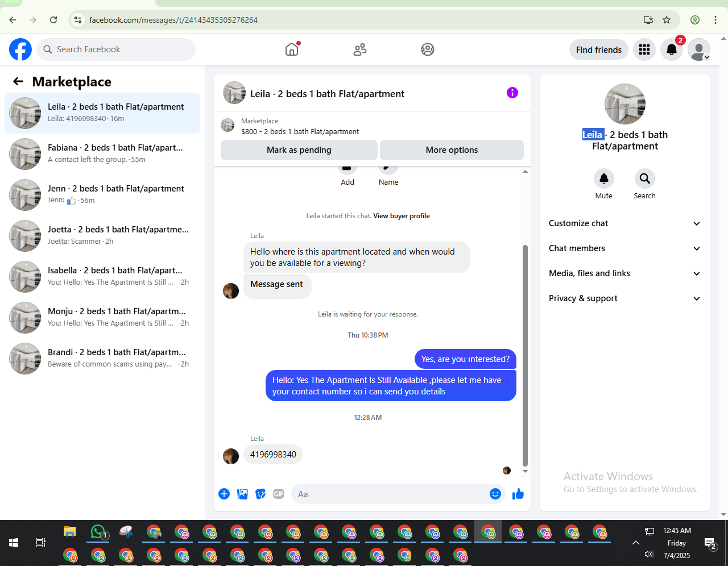Open the $800 Marketplace listing link
Viewport: 728px width, 566px height.
(300, 131)
